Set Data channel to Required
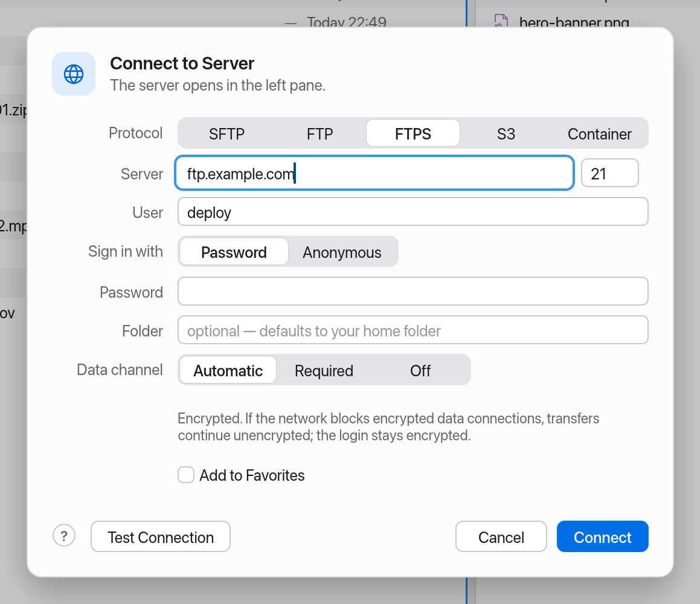This screenshot has height=604, width=700. tap(324, 370)
